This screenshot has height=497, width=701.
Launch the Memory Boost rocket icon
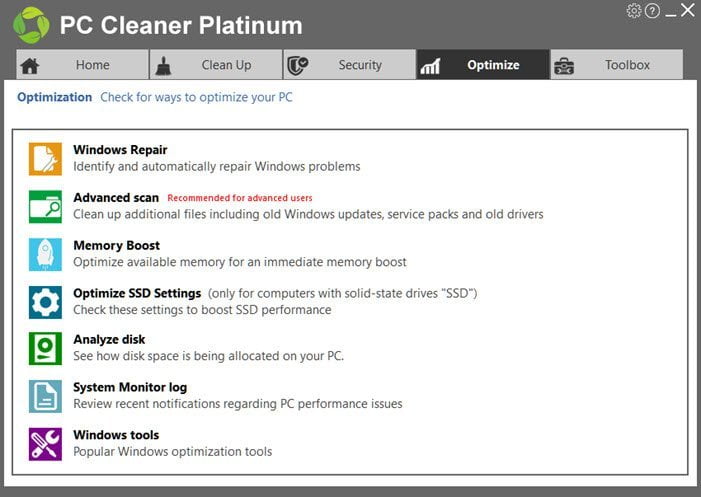point(45,254)
